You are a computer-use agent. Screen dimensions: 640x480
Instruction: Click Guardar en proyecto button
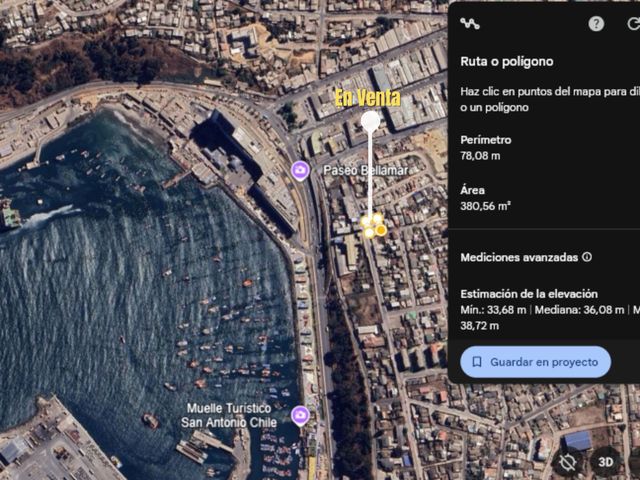click(536, 362)
